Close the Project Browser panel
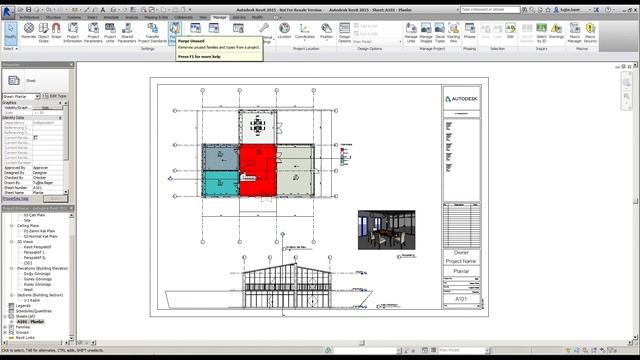 [x=71, y=209]
